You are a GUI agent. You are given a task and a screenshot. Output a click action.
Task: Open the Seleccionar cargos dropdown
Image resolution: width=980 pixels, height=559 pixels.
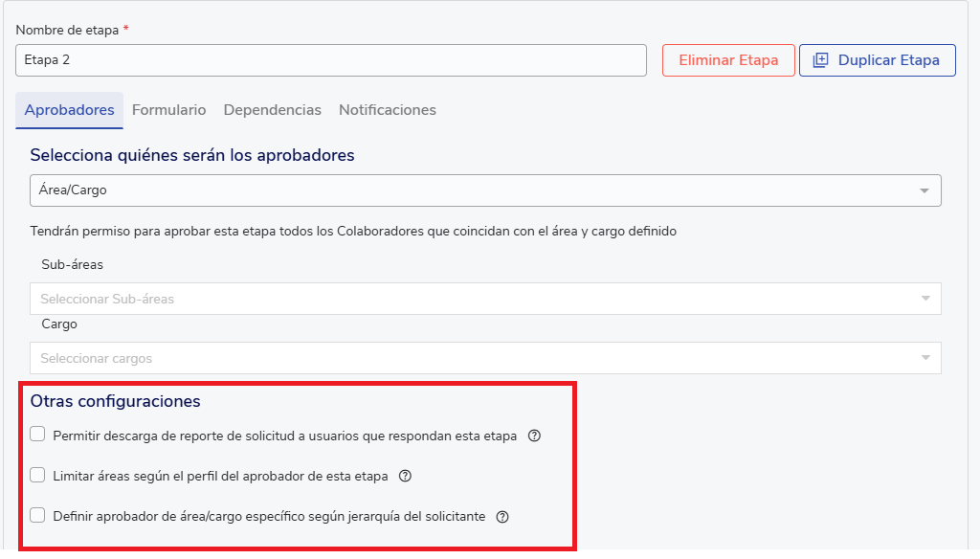(479, 358)
